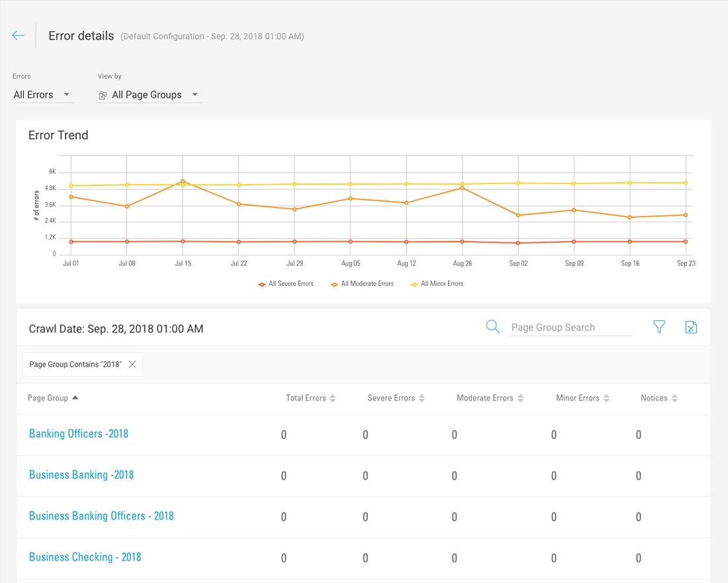Sort by Moderate Errors column

(490, 398)
